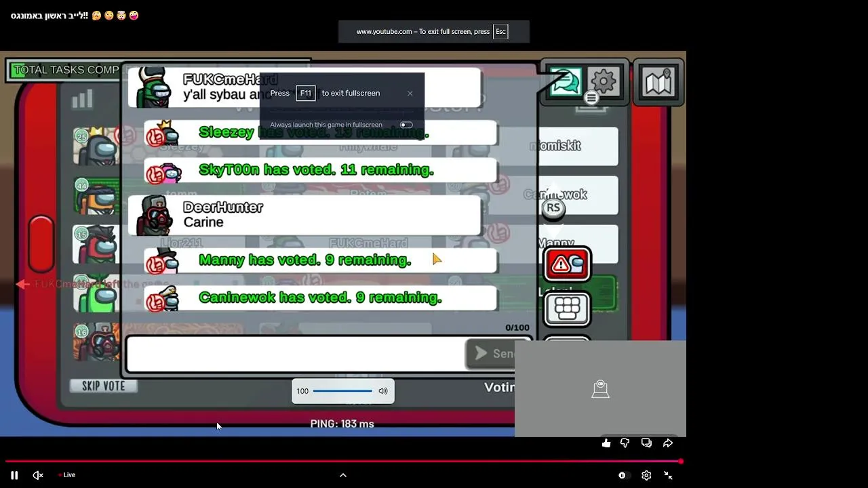Jump to the Live indicator

click(x=66, y=475)
